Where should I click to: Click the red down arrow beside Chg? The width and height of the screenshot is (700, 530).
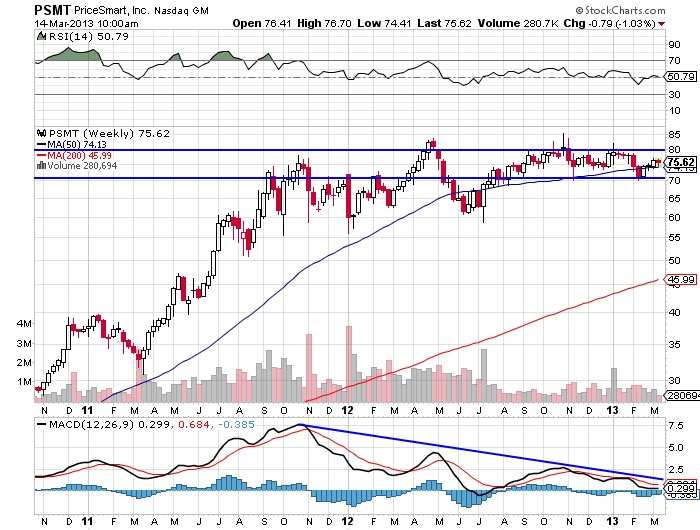(x=661, y=24)
